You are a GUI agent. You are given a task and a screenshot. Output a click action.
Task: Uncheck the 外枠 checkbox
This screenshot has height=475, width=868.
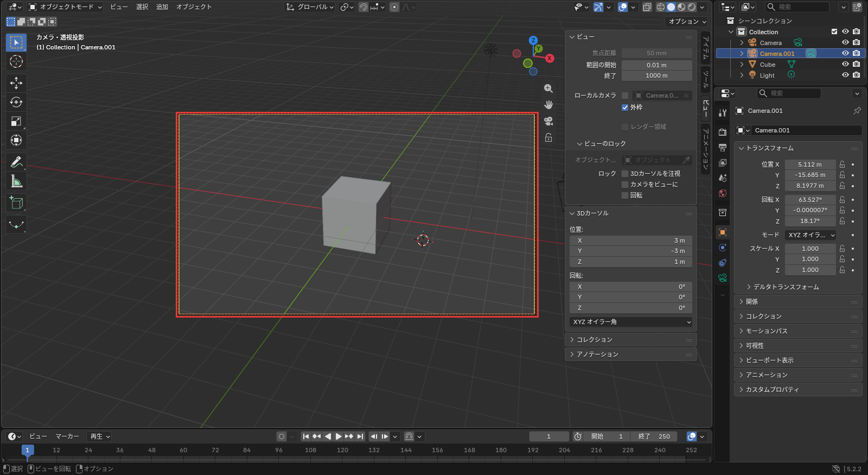pos(625,107)
